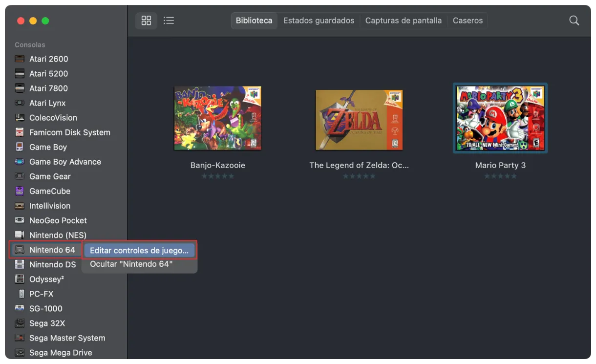Click the Game Boy Advance console icon
Screen dimensions: 596x364
[x=20, y=162]
